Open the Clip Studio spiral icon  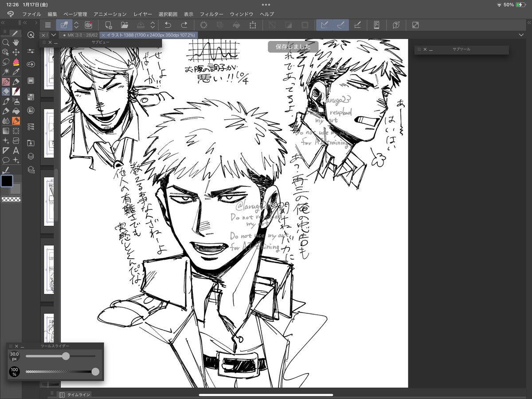88,25
